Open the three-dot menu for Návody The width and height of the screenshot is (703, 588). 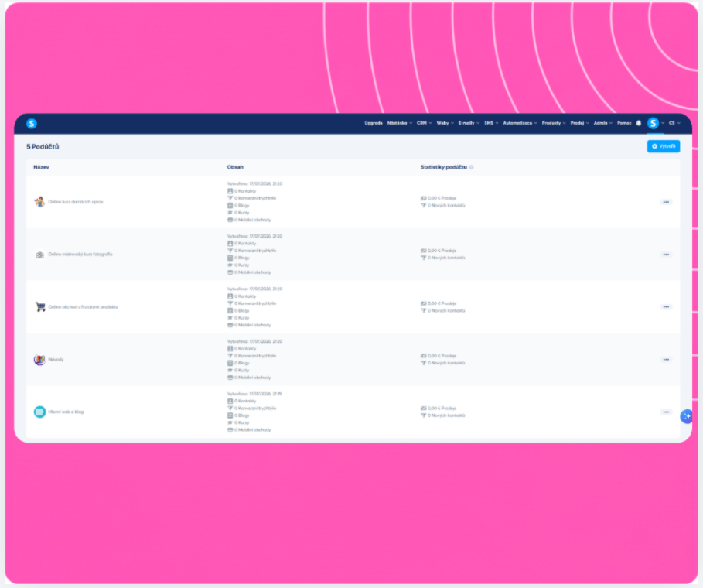click(x=666, y=359)
